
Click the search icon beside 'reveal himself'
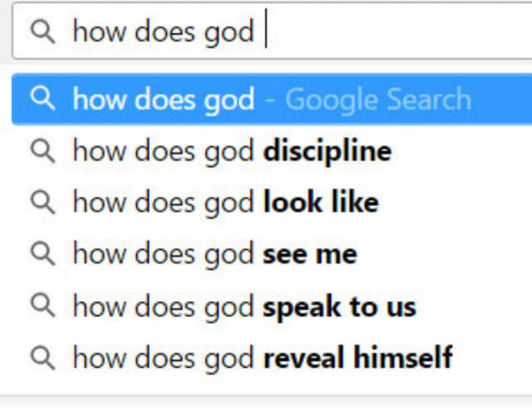(x=42, y=357)
